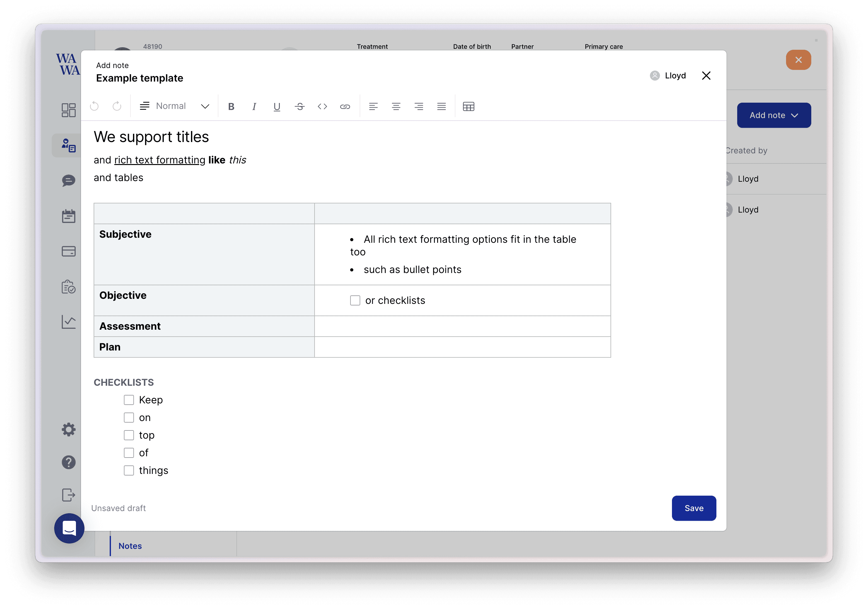Open the calendar sidebar section
The width and height of the screenshot is (868, 609).
click(x=68, y=216)
